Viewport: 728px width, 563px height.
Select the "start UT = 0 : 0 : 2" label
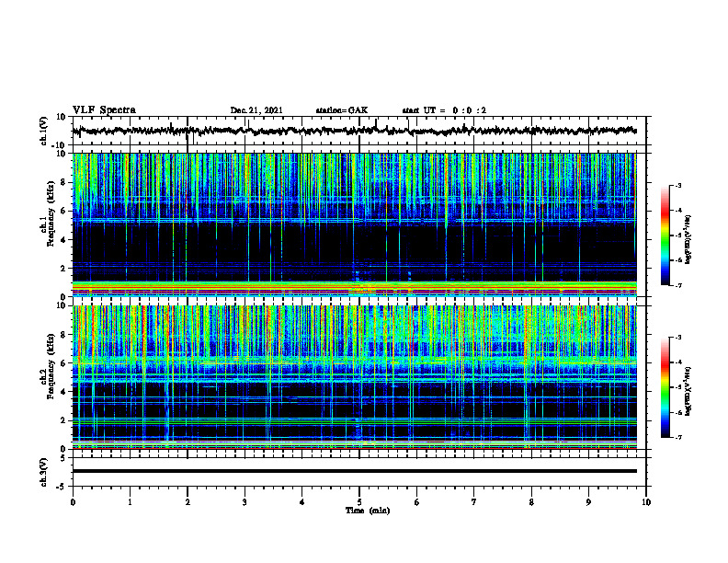(444, 110)
